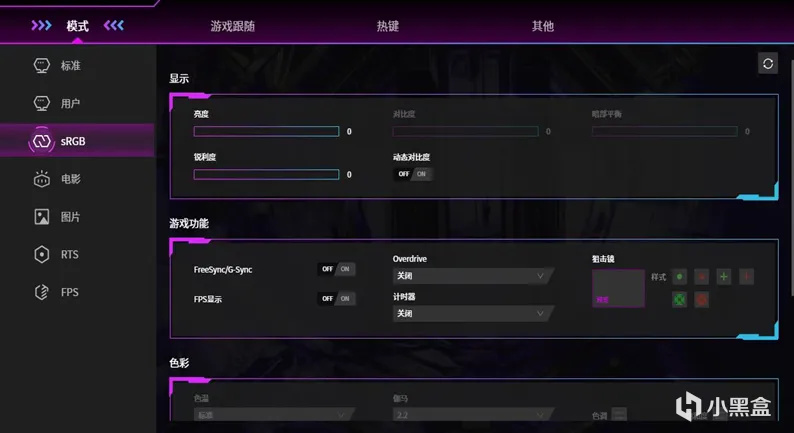
Task: Toggle FreeSync/G-Sync switch
Action: tap(336, 269)
